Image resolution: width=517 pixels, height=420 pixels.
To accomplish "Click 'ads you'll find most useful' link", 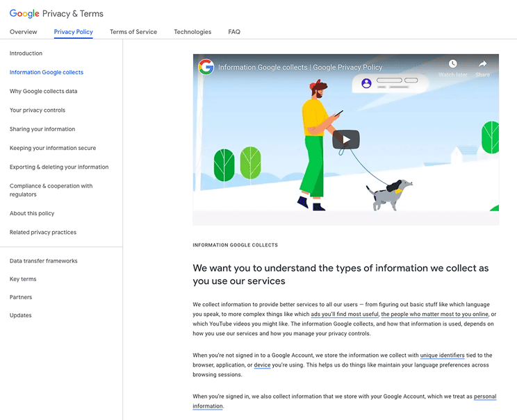I will 345,314.
